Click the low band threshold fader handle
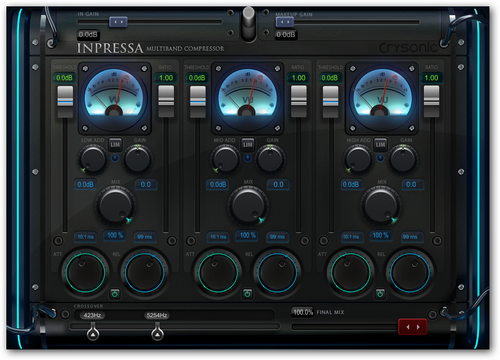Viewport: 500px width, 360px height. pos(65,101)
